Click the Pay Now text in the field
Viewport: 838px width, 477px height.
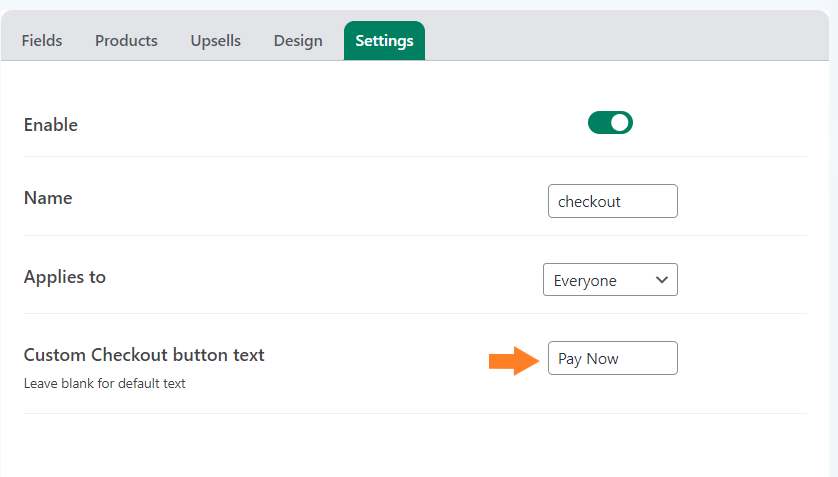coord(588,359)
